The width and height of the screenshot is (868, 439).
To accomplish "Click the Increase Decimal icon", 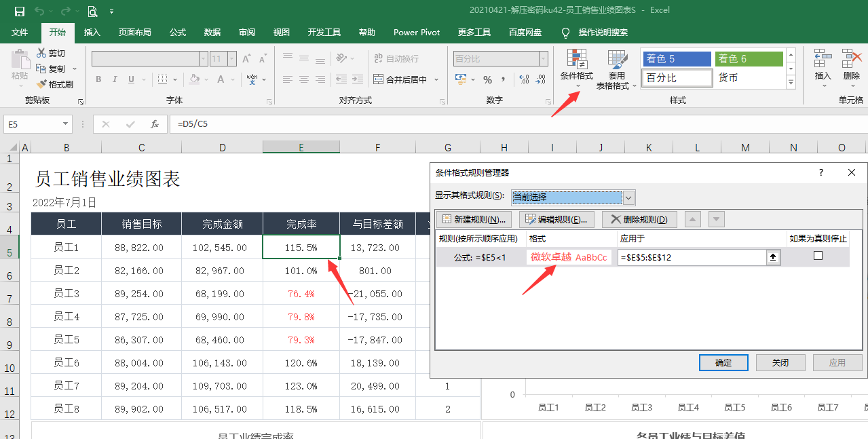I will tap(525, 79).
